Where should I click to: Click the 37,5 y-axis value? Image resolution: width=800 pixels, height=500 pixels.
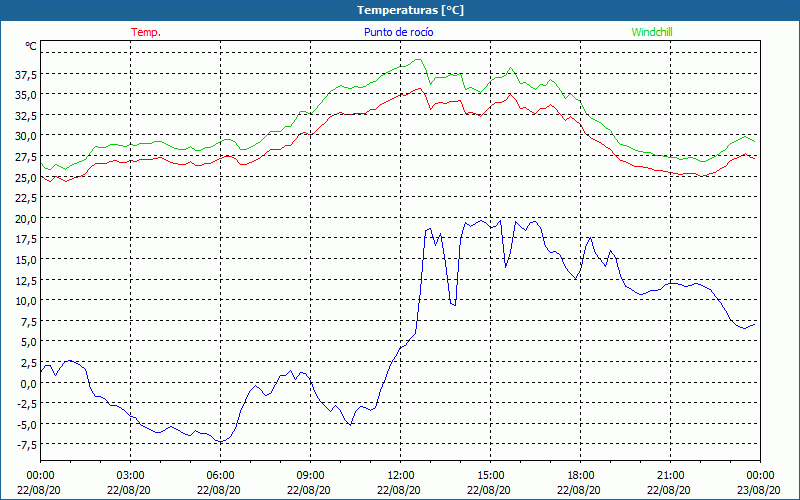coord(26,76)
